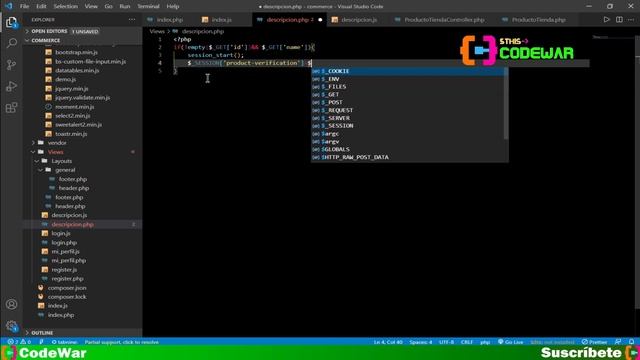
Task: Click the Run file play icon
Action: (x=607, y=20)
